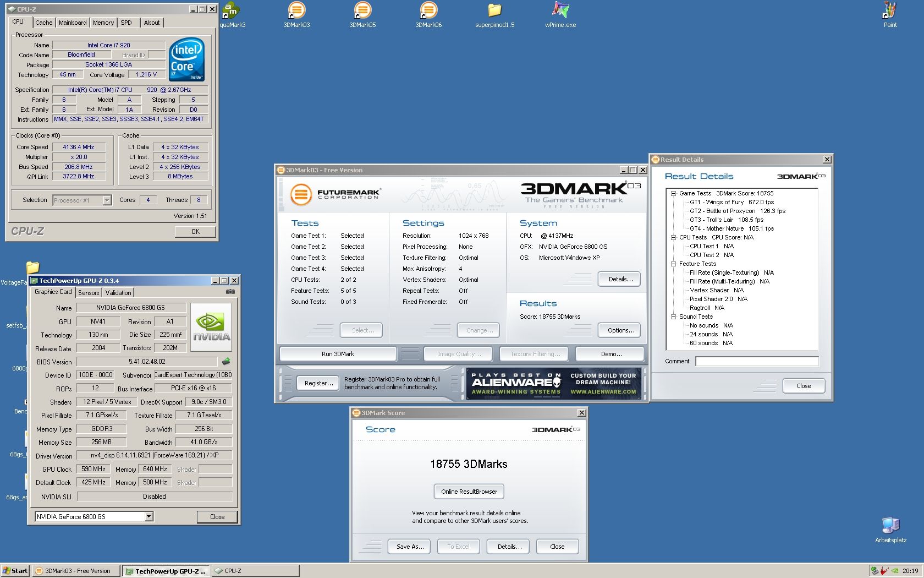Click Options button under Results
This screenshot has height=578, width=924.
pos(620,330)
